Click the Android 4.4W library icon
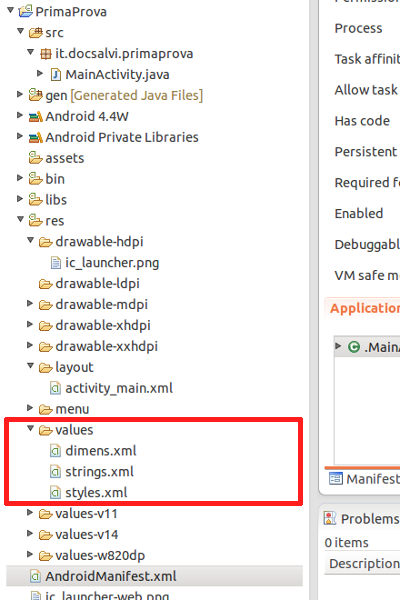 [36, 116]
